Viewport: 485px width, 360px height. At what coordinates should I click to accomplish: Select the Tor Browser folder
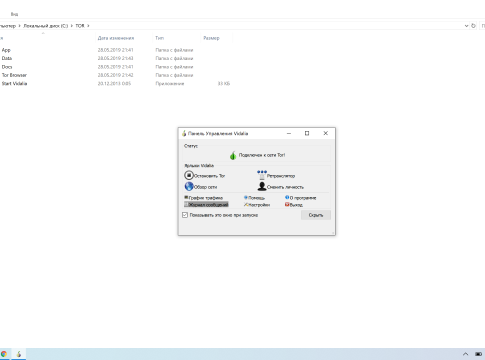pos(14,75)
